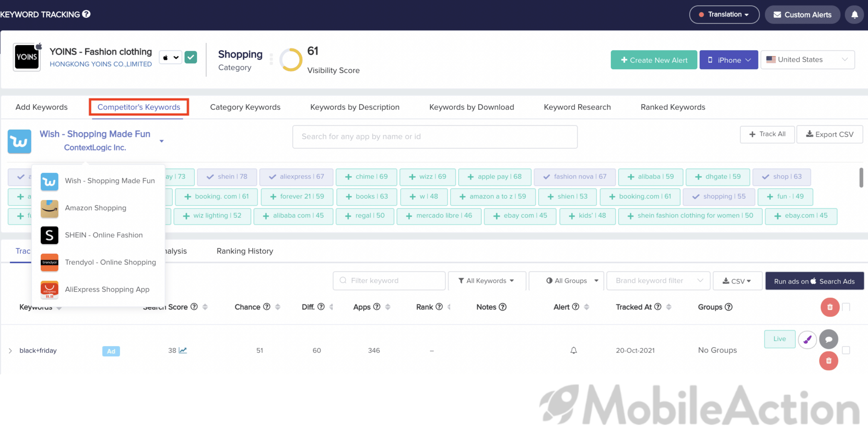
Task: Toggle tracking for the aliexpress | 67 keyword
Action: pos(296,177)
